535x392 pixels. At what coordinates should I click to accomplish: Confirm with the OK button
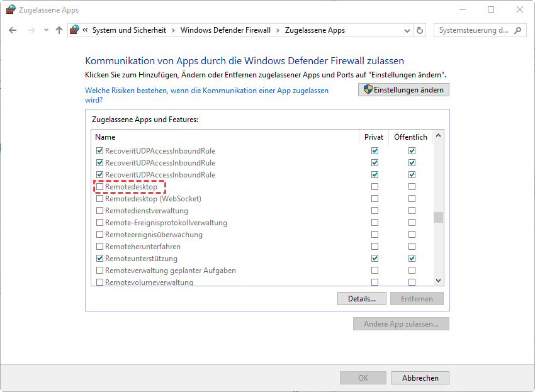(x=363, y=378)
